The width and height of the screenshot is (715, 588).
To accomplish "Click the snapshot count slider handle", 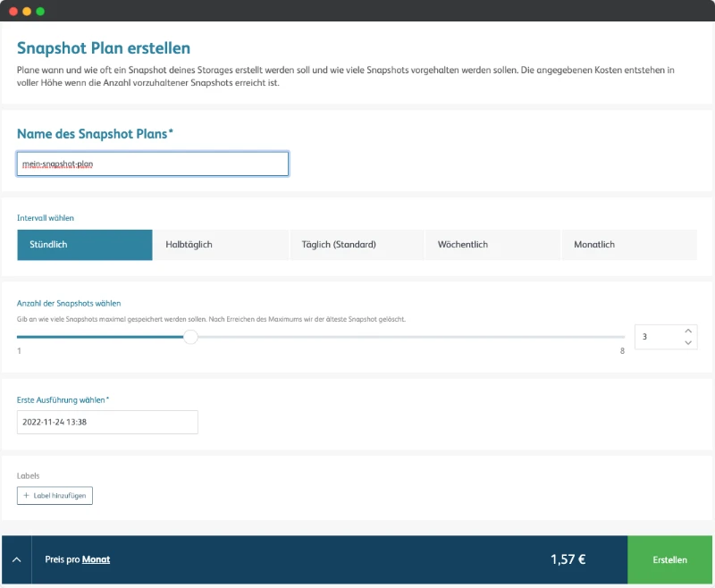I will 190,337.
